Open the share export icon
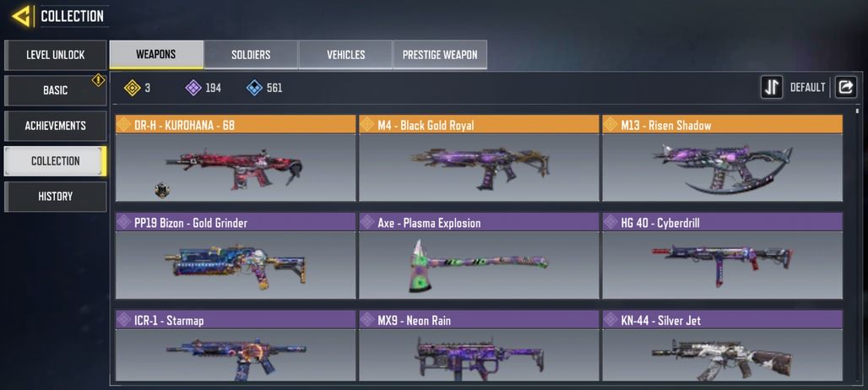This screenshot has width=868, height=390. [845, 88]
